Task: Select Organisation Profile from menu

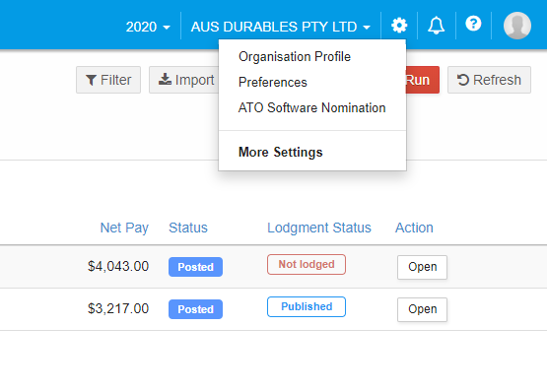Action: click(x=295, y=56)
